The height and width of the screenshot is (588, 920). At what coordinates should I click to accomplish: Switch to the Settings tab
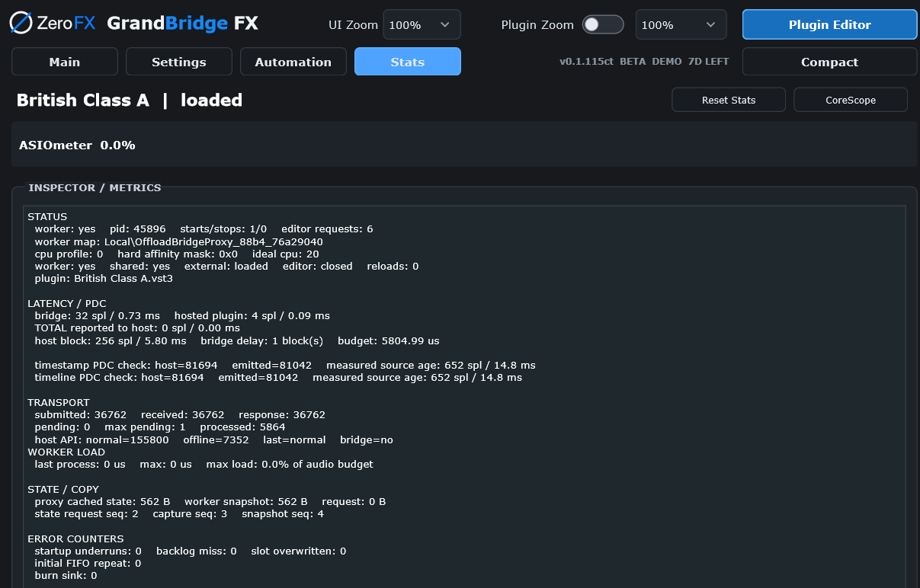tap(179, 62)
